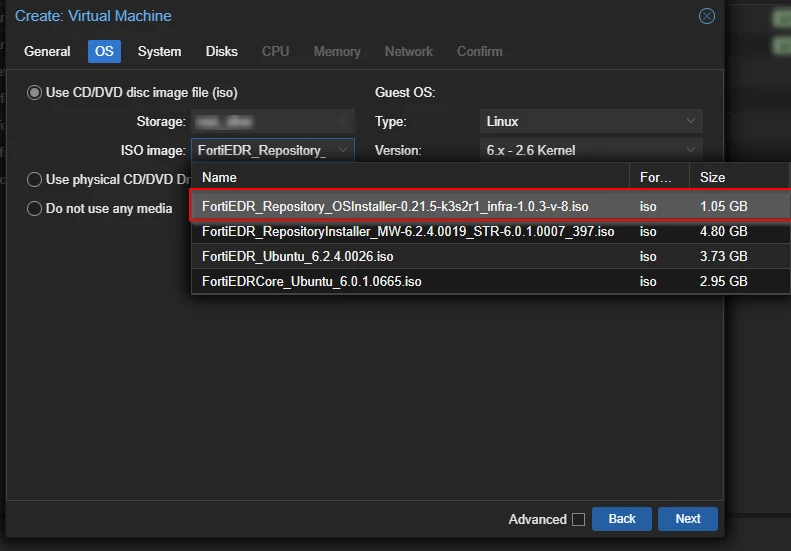Choose FortiEDR_Repository_OSInstaller-0.21.5 iso

click(490, 206)
